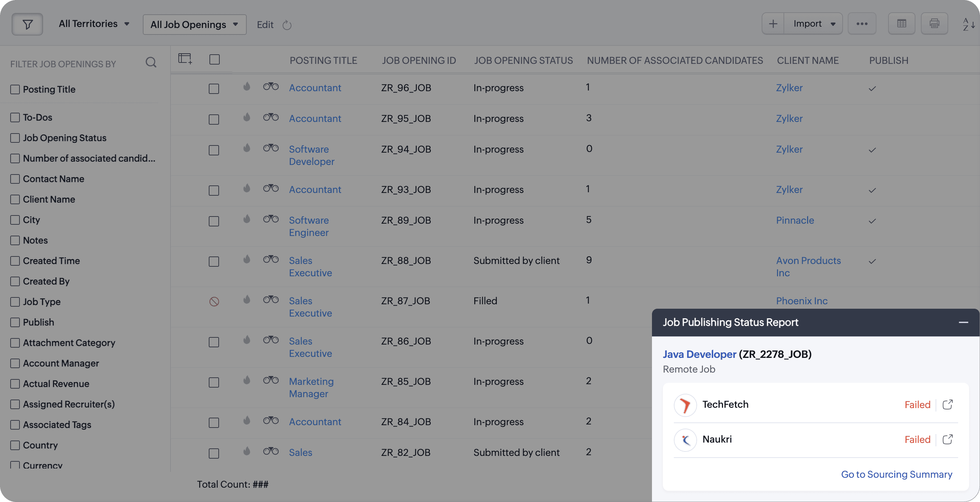Open the All Job Openings view dropdown
Image resolution: width=980 pixels, height=502 pixels.
[x=194, y=25]
